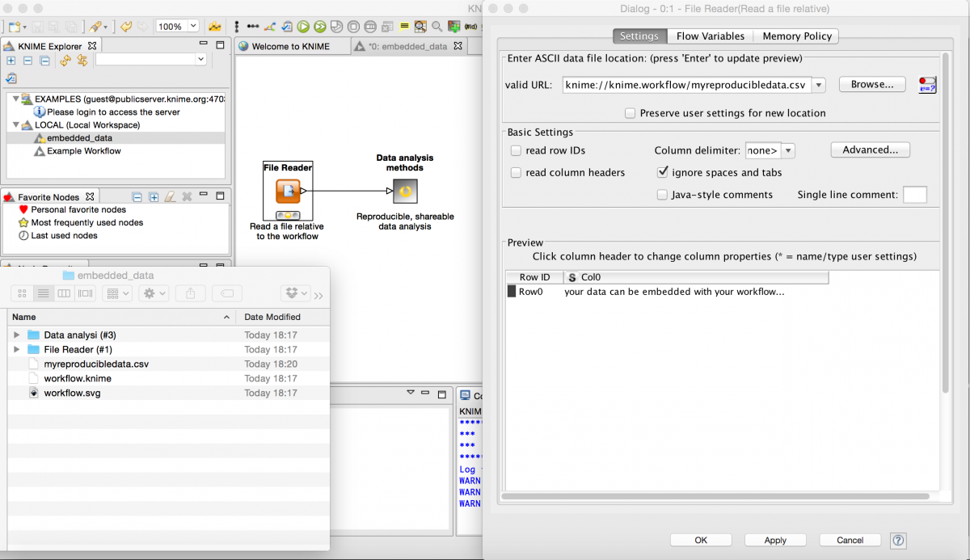970x560 pixels.
Task: Click expand icon in Favorite Nodes panel
Action: (154, 196)
